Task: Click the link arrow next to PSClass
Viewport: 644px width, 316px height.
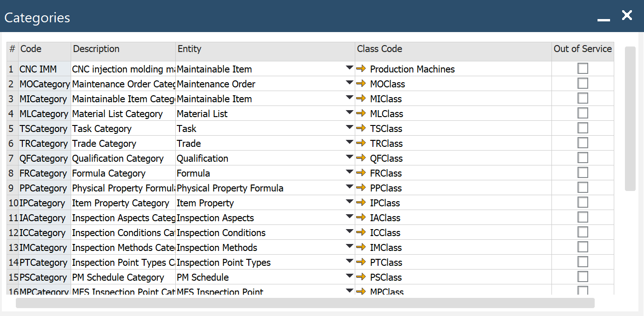Action: [x=361, y=277]
